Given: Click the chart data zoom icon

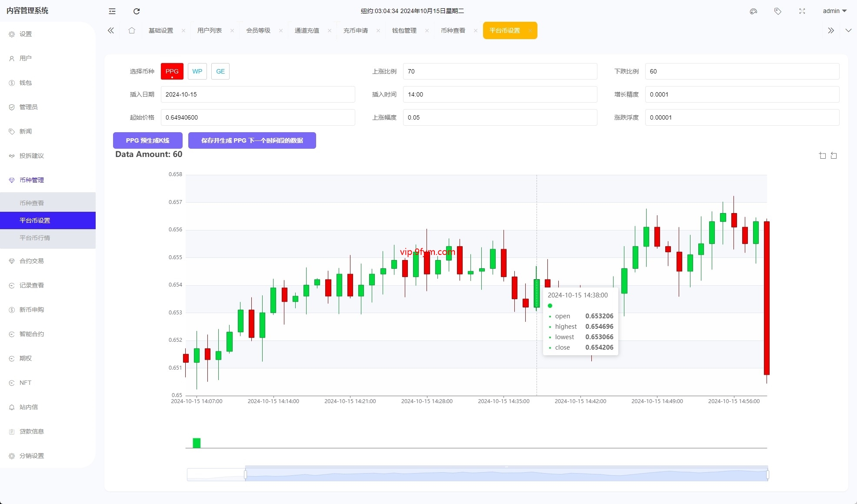Looking at the screenshot, I should click(822, 156).
